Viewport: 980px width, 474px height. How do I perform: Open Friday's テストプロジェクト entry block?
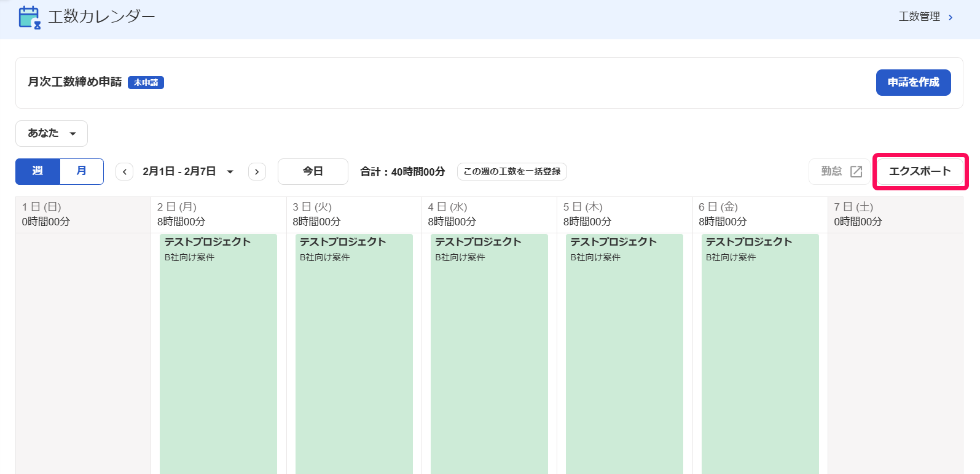760,354
